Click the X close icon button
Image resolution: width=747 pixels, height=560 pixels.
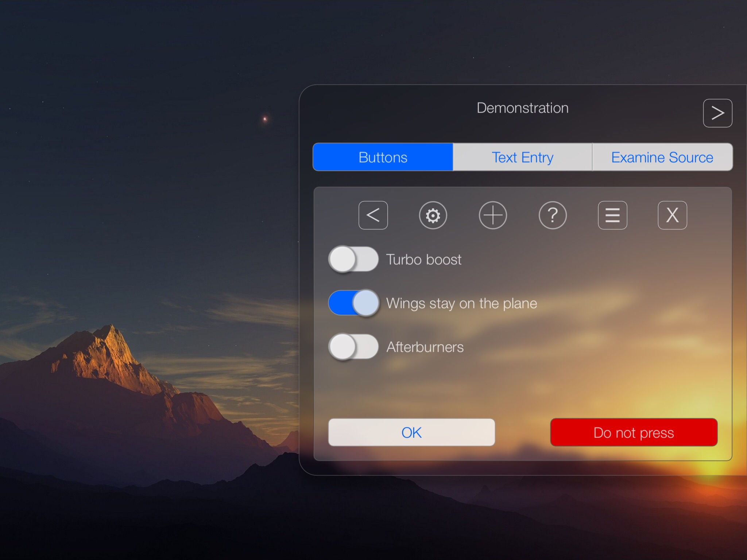(x=672, y=215)
